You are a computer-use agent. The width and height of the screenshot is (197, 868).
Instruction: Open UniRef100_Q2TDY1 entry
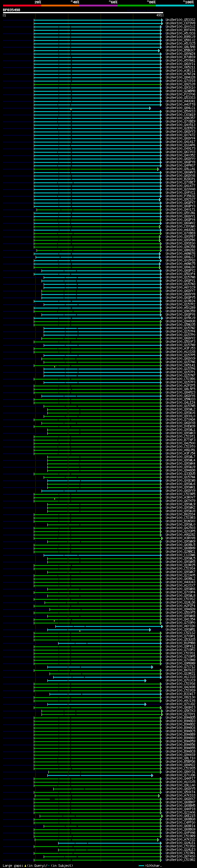coord(180,714)
